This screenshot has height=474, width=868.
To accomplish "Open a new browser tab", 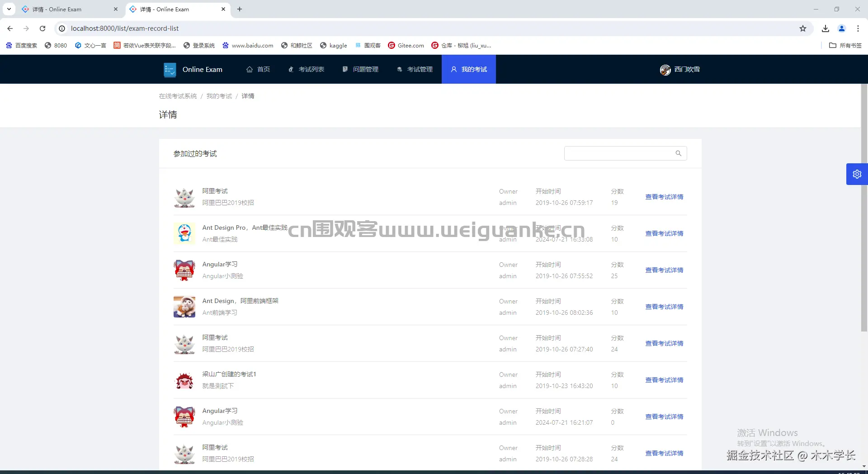I will pos(240,9).
